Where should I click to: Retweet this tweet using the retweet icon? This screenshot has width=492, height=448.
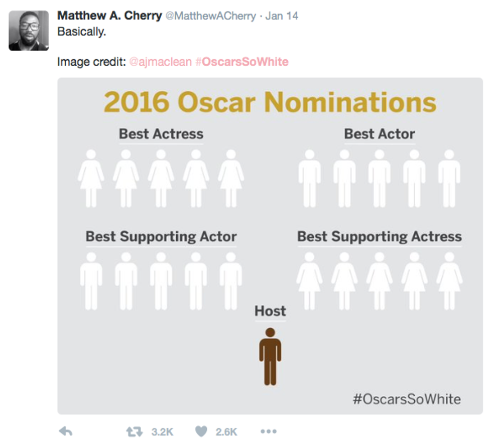point(134,431)
